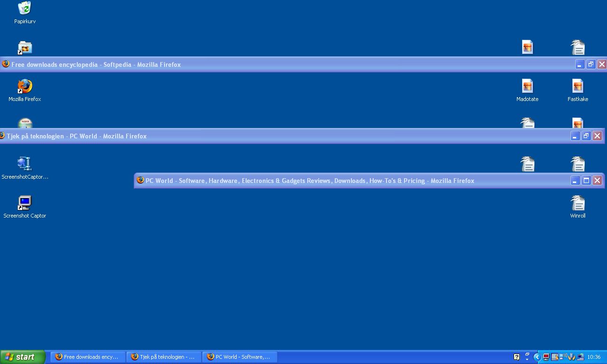This screenshot has height=364, width=607.
Task: Select the Screenshot Captor monitor shortcut icon
Action: tap(25, 207)
